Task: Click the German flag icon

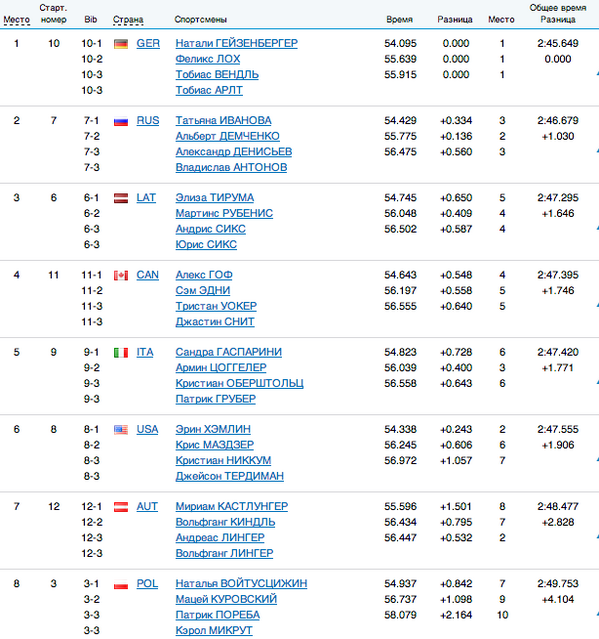Action: pos(121,44)
